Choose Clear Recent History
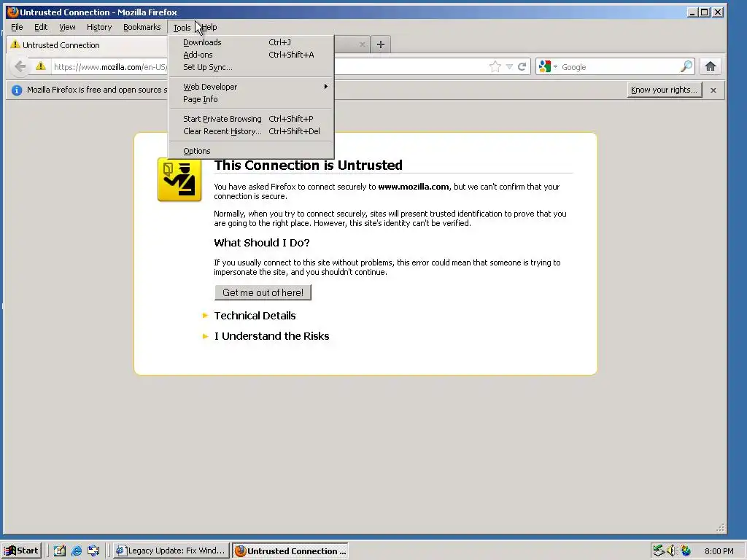The width and height of the screenshot is (747, 560). pyautogui.click(x=251, y=131)
